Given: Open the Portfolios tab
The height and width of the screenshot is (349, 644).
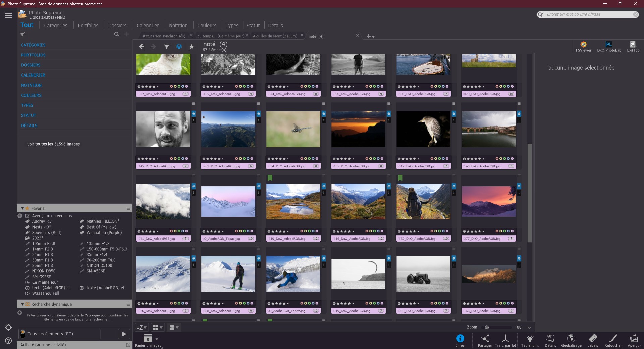Looking at the screenshot, I should click(88, 26).
